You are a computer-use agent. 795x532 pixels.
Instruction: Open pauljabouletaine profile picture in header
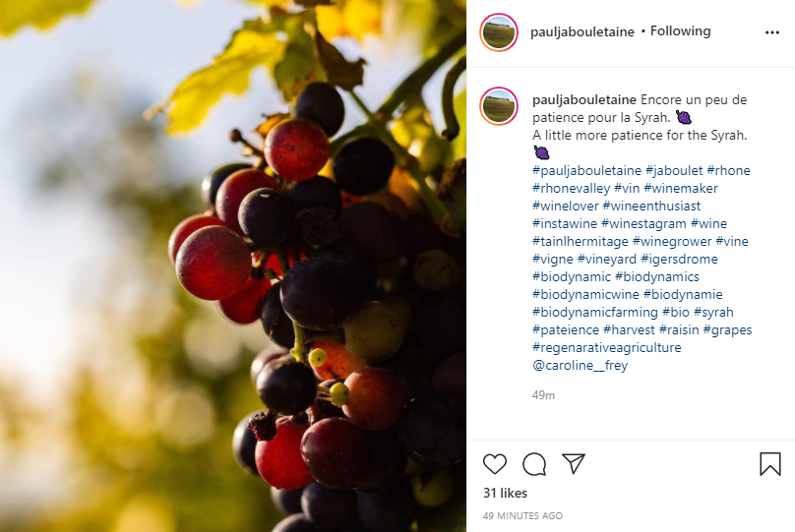coord(499,32)
